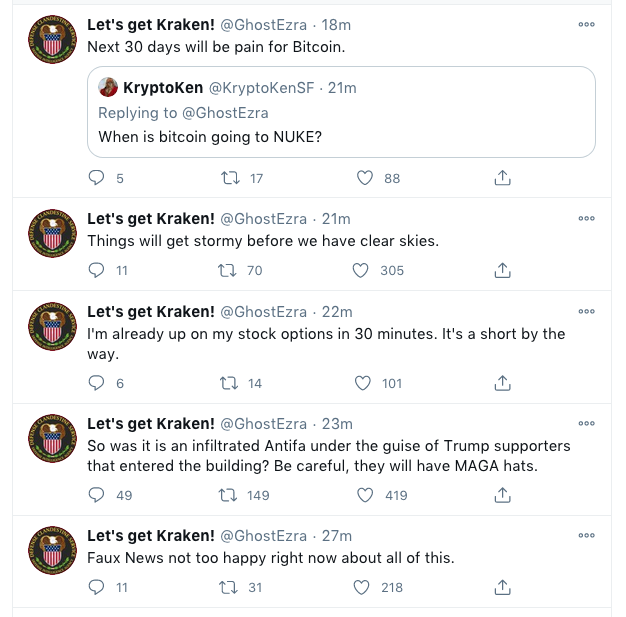Reply to the 'stormy before clear skies' tweet
Screen dimensions: 626x617
click(97, 270)
